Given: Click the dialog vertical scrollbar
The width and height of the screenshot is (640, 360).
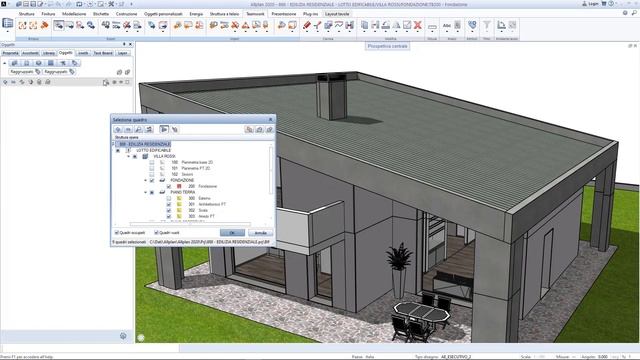Looking at the screenshot, I should tap(271, 170).
